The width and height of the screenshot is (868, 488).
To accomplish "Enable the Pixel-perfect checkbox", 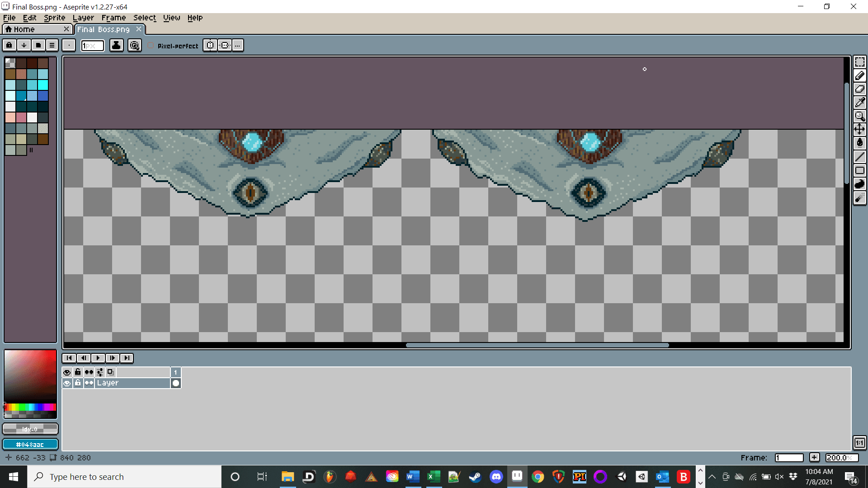I will tap(151, 46).
